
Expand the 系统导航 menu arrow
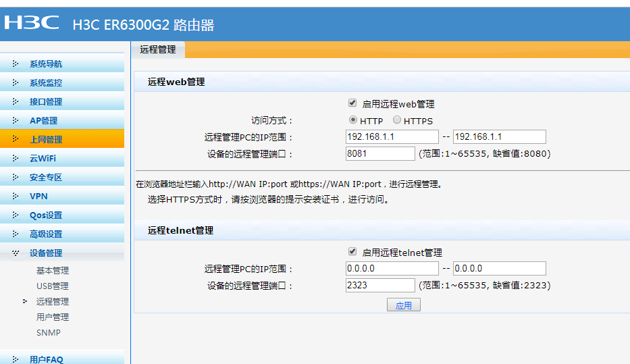(16, 63)
